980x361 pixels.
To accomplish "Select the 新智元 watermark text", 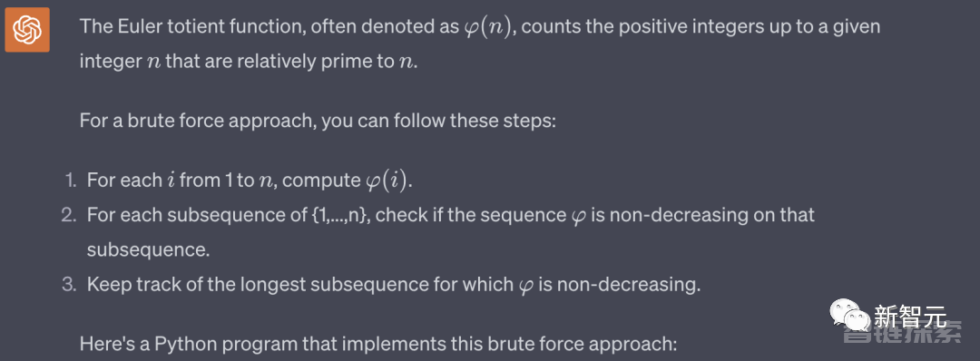I will tap(910, 314).
